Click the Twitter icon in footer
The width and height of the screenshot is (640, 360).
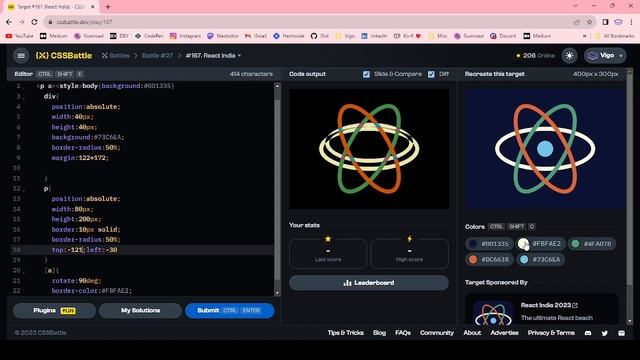coord(604,333)
